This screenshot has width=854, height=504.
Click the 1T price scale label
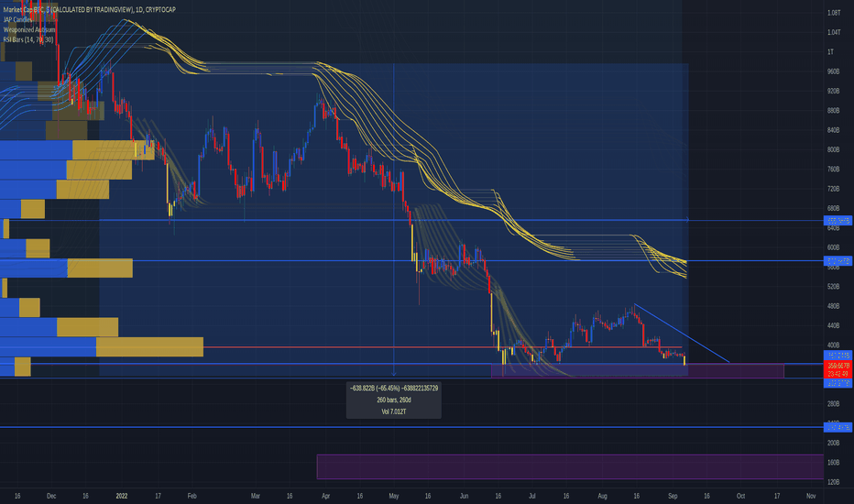(830, 51)
